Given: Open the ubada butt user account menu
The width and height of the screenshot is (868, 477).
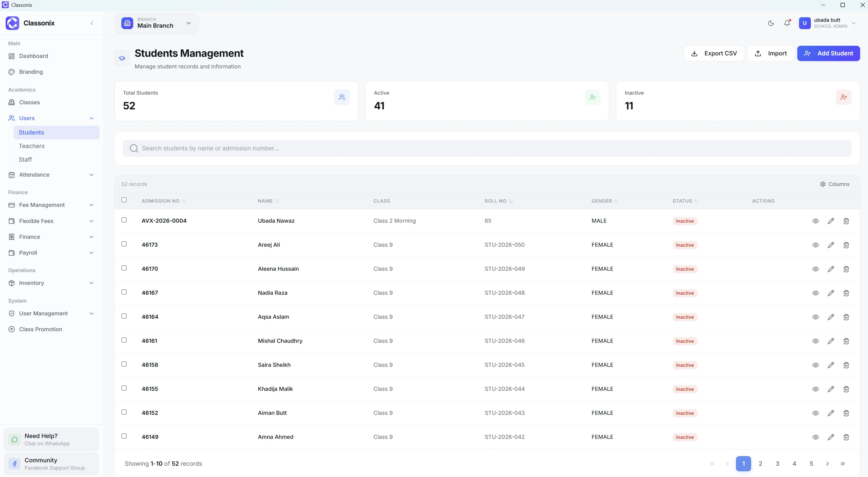Looking at the screenshot, I should click(x=827, y=23).
